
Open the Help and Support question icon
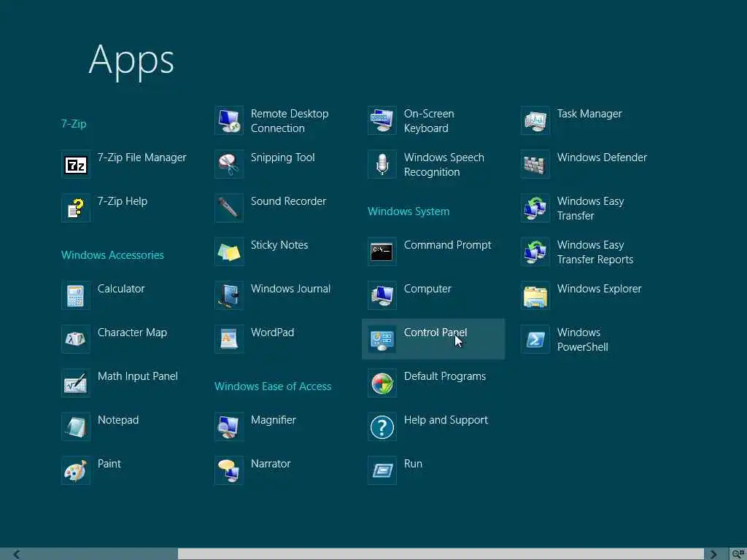pos(382,427)
